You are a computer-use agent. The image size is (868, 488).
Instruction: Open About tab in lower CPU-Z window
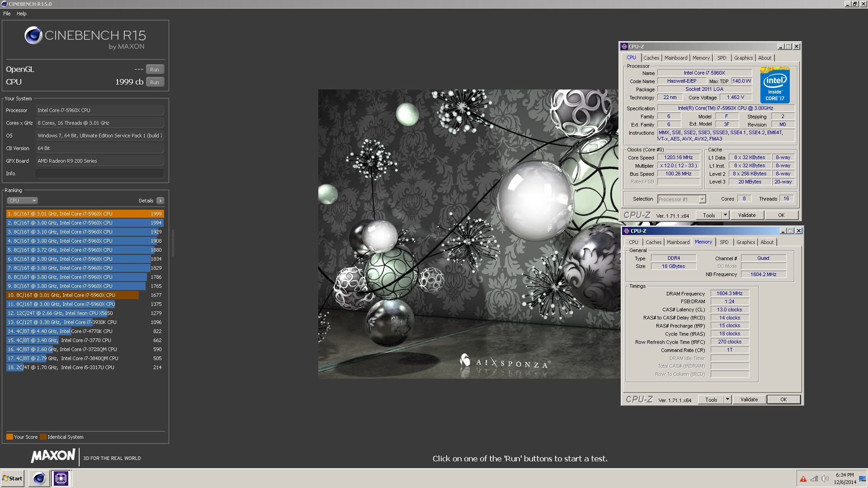coord(767,242)
